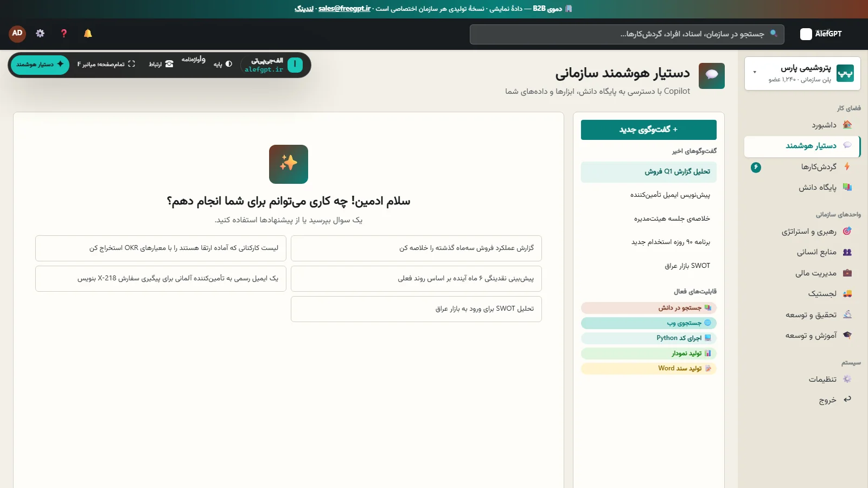
Task: Click the آموزش و توسعه graduation cap icon
Action: 847,335
